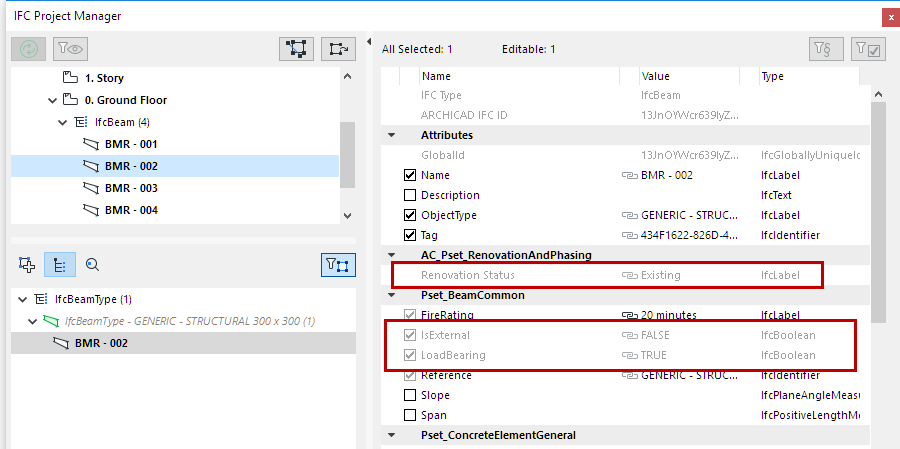The width and height of the screenshot is (900, 449).
Task: Click the new assignment plus icon
Action: [x=27, y=265]
